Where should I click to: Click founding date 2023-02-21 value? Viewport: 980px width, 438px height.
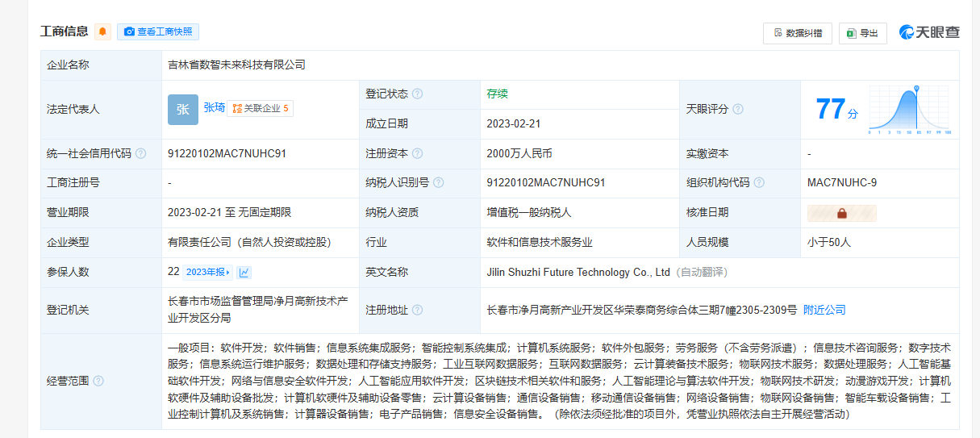tap(514, 123)
